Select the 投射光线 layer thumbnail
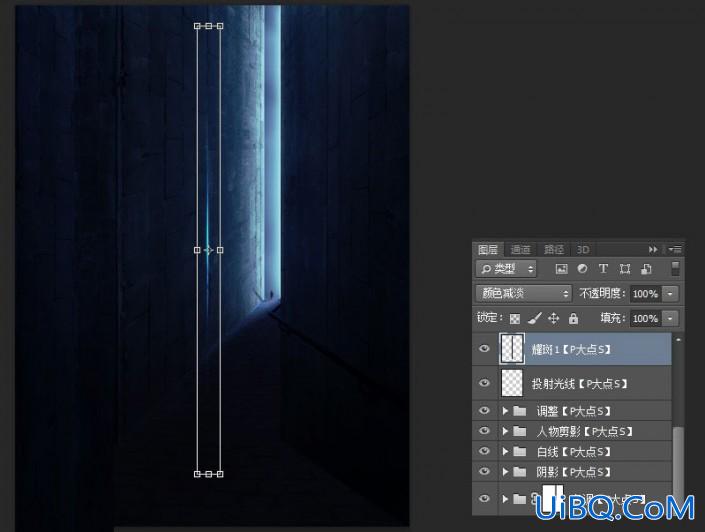The image size is (705, 532). tap(512, 383)
